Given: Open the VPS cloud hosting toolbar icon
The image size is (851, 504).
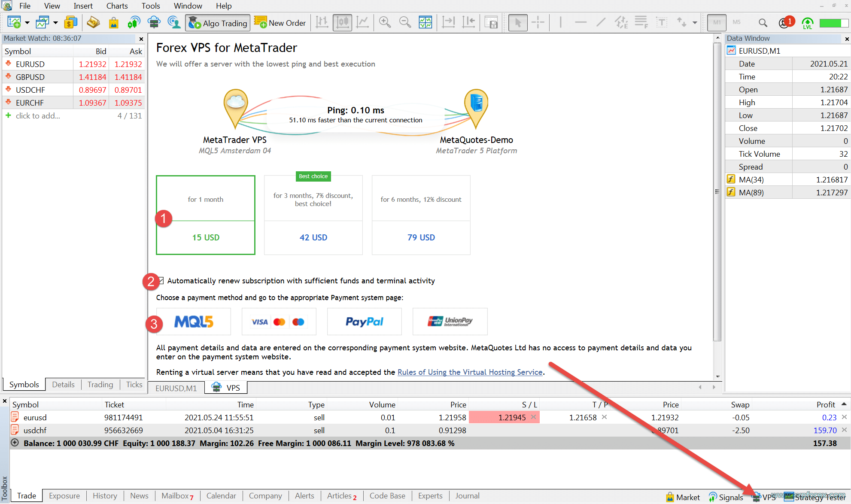Looking at the screenshot, I should coord(154,22).
